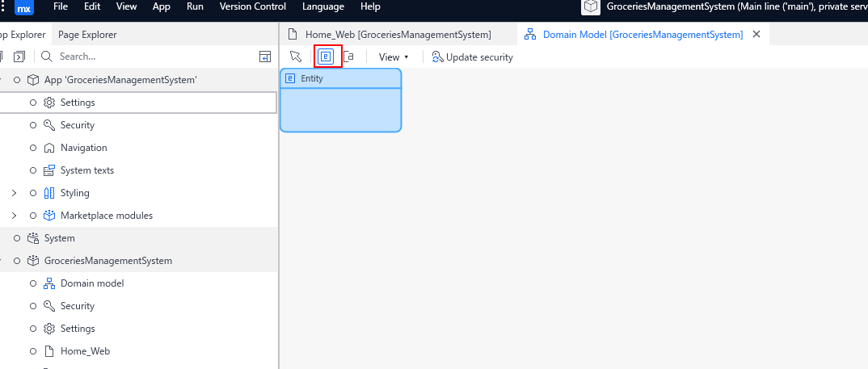Open the module-level Settings item

[78, 329]
